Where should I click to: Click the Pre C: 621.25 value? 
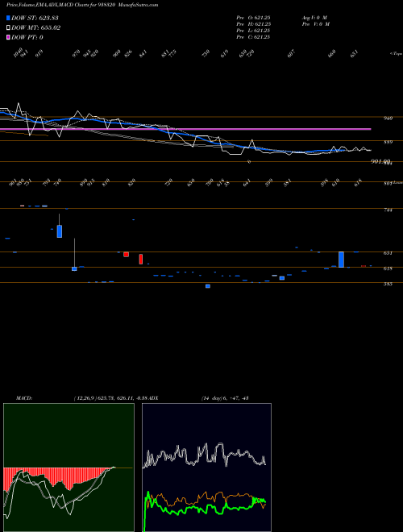click(253, 37)
